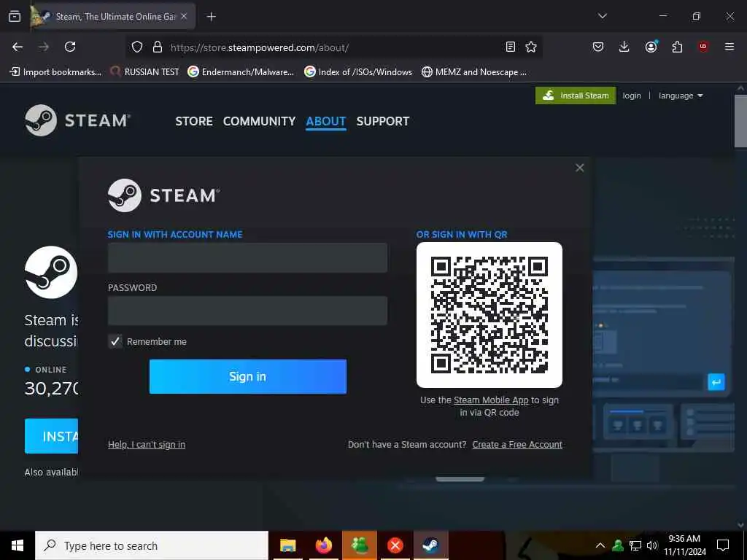Open Firefox hamburger application menu
747x560 pixels.
pyautogui.click(x=729, y=47)
